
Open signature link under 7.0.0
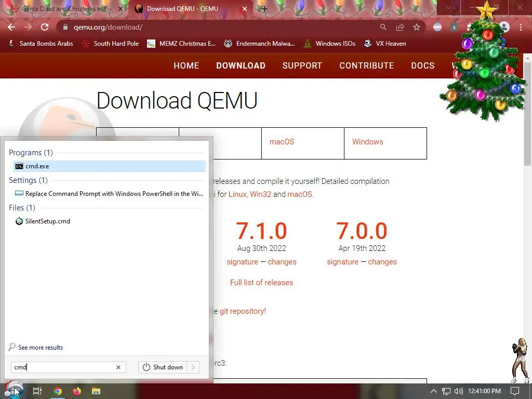pyautogui.click(x=343, y=262)
